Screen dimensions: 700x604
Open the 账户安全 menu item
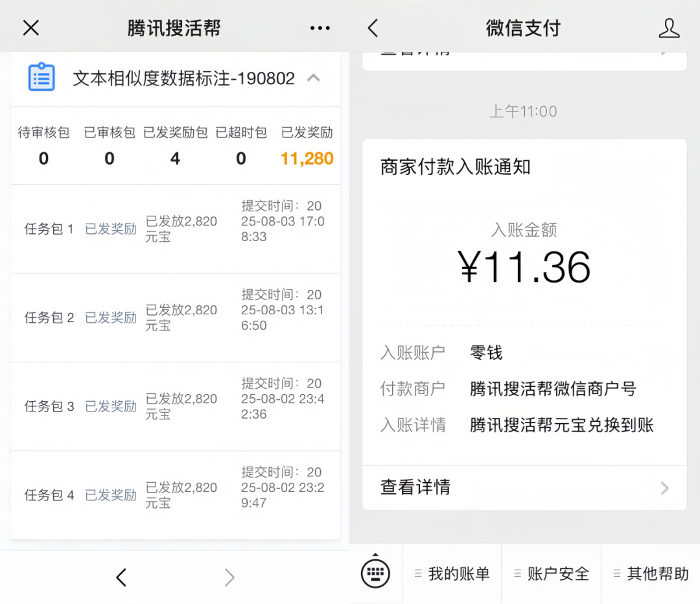coord(552,574)
